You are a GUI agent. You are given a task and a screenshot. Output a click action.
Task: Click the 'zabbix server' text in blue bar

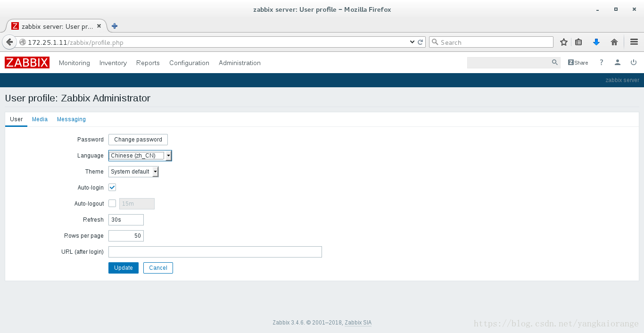pos(622,80)
